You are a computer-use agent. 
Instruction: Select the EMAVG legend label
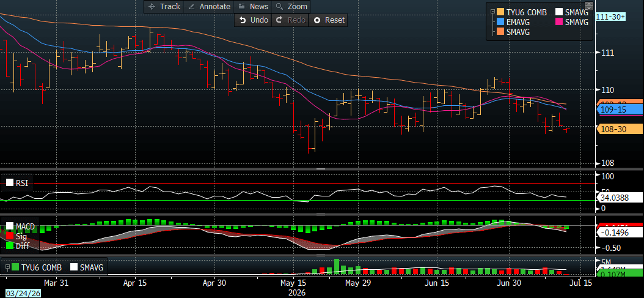pyautogui.click(x=518, y=22)
